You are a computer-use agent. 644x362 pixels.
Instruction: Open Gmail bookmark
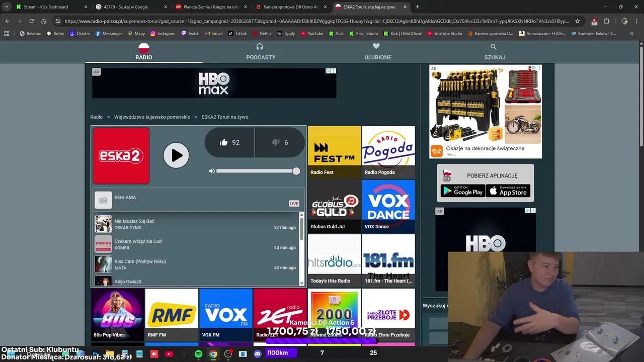point(213,34)
